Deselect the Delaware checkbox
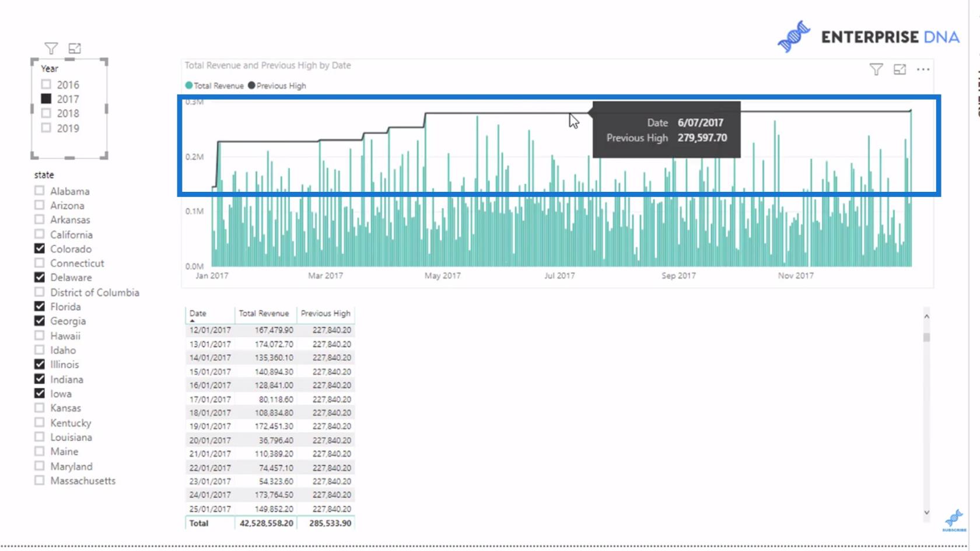 coord(39,278)
